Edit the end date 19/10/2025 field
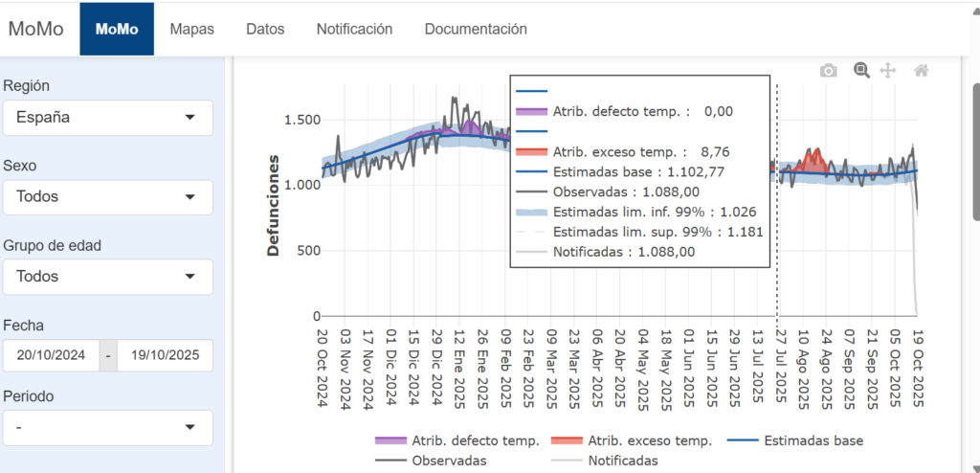This screenshot has width=980, height=473. click(165, 355)
